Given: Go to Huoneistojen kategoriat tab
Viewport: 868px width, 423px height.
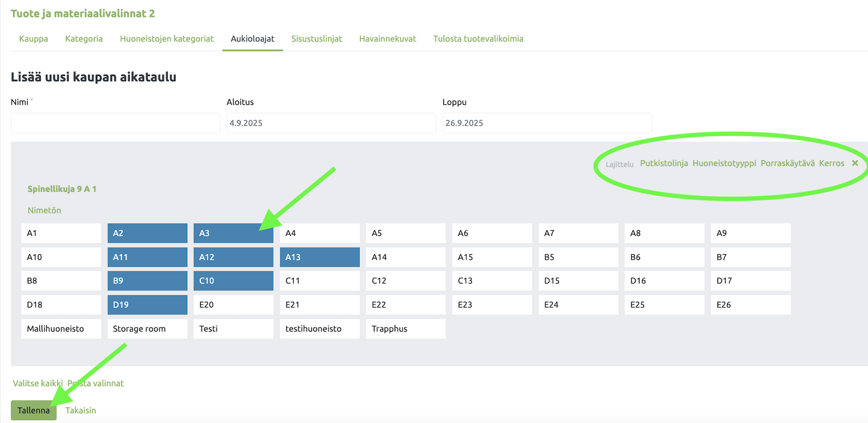Looking at the screenshot, I should pos(166,39).
